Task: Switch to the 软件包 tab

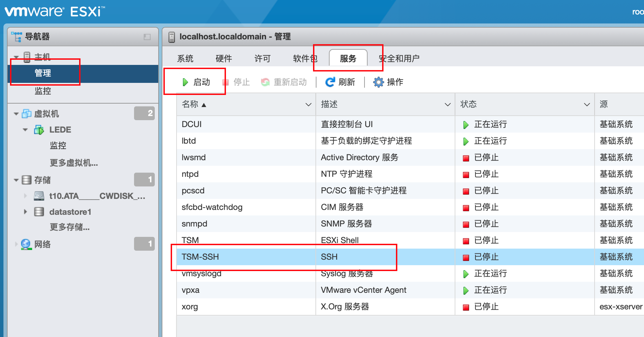Action: click(305, 58)
